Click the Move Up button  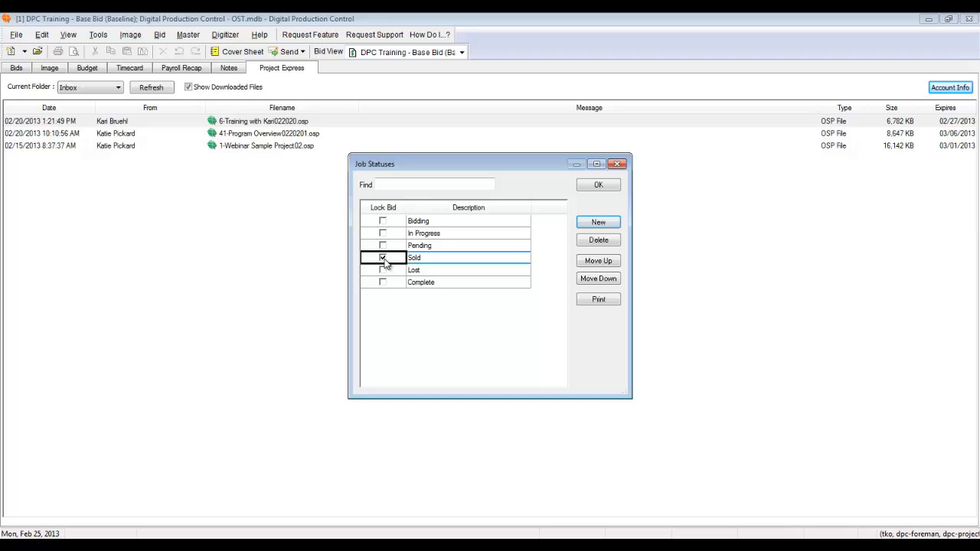[599, 260]
